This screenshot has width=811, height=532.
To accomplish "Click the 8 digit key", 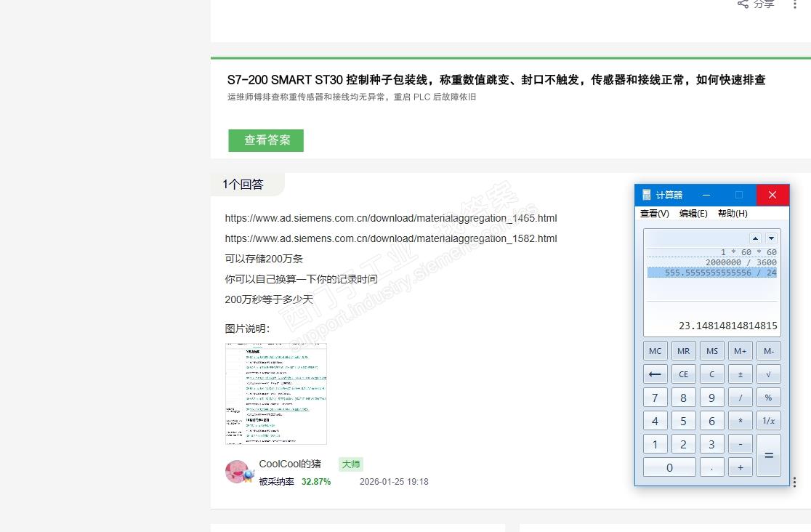I will click(x=683, y=398).
